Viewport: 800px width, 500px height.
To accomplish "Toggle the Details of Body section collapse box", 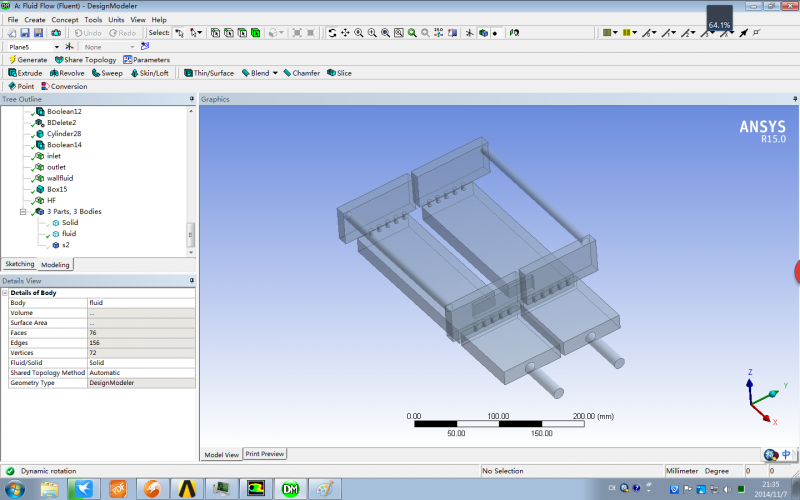I will point(5,292).
